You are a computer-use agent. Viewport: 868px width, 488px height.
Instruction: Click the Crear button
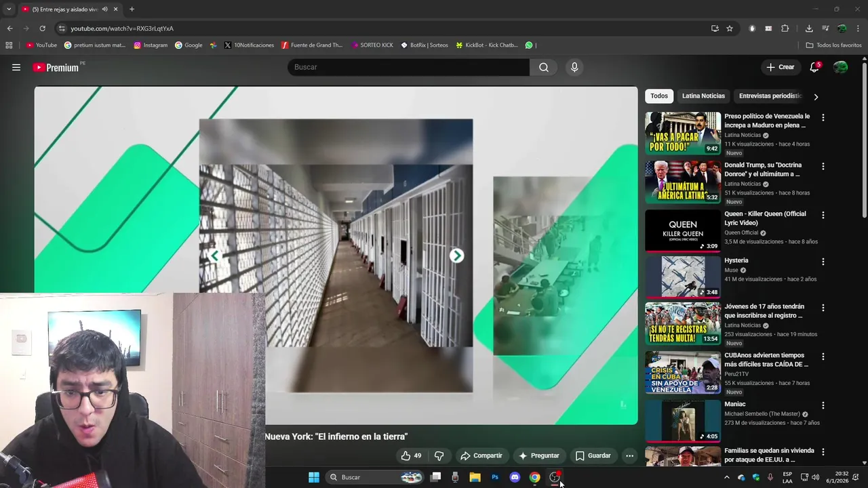[781, 67]
